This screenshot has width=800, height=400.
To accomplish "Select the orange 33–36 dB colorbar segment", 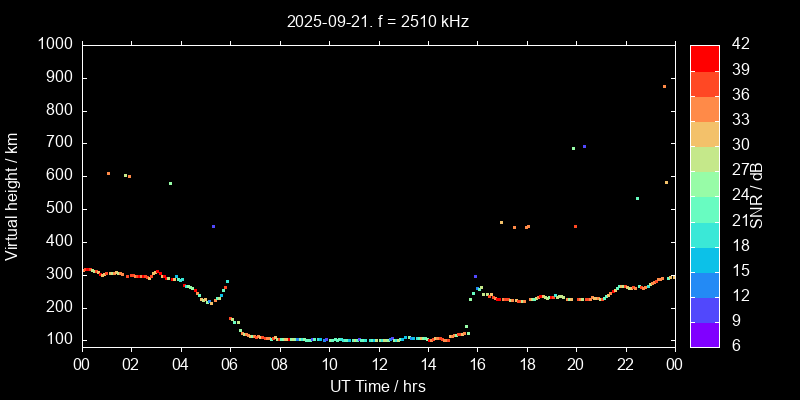I will coord(705,108).
